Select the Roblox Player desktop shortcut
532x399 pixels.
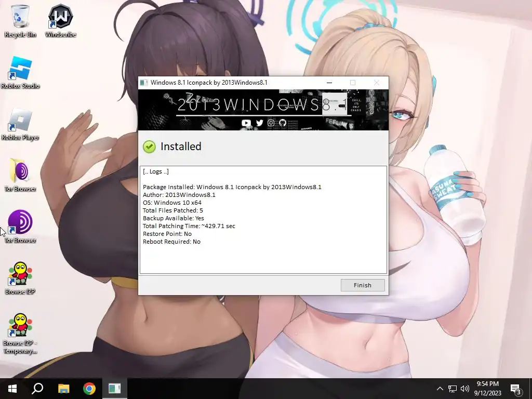tap(20, 124)
